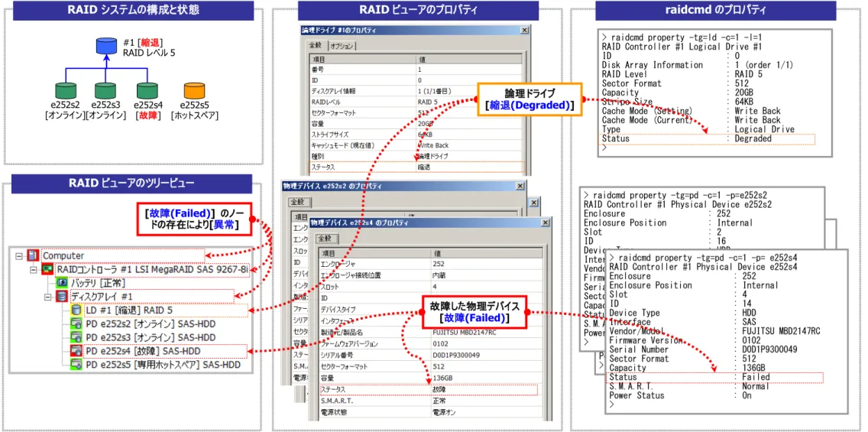The width and height of the screenshot is (868, 432).
Task: Collapse the RAIDコントローラ #1 node
Action: (34, 270)
